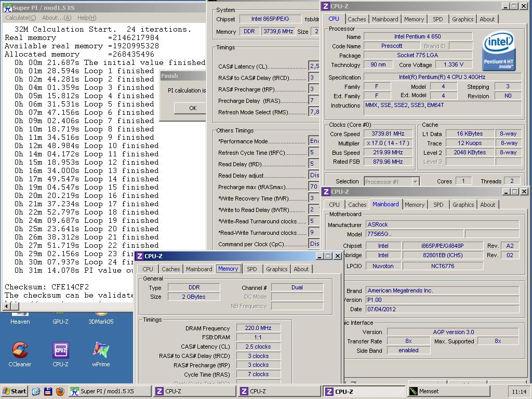
Task: Open the Precharge Delay (tRAS) value dropdown
Action: pos(314,101)
